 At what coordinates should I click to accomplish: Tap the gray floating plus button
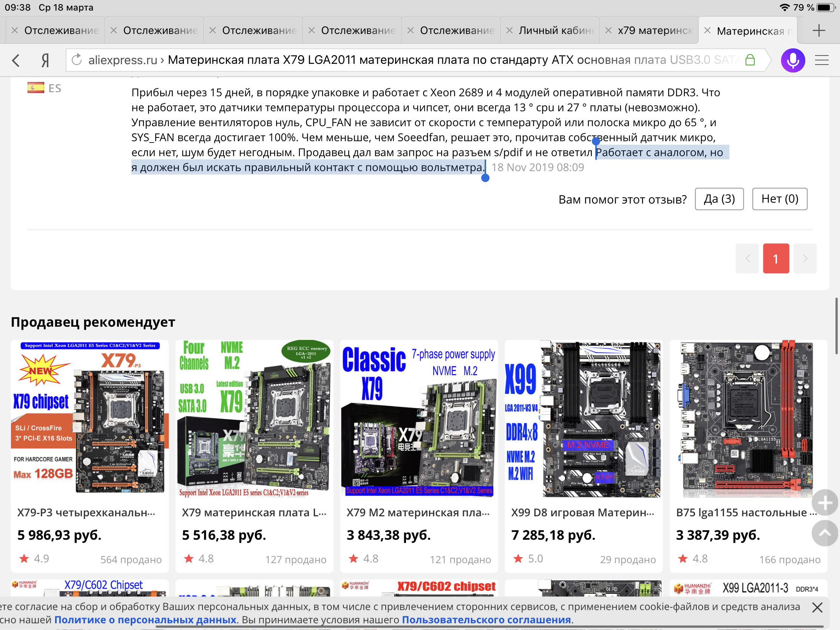coord(824,503)
